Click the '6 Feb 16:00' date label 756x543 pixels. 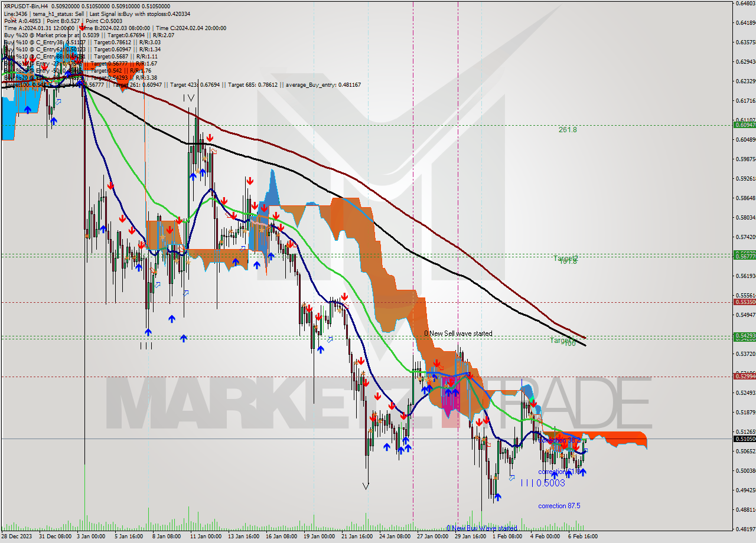coord(582,537)
